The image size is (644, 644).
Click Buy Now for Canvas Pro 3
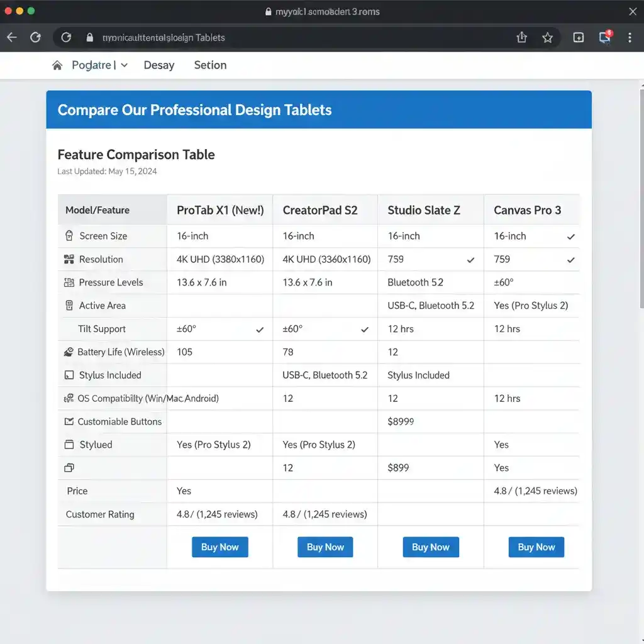click(x=536, y=547)
